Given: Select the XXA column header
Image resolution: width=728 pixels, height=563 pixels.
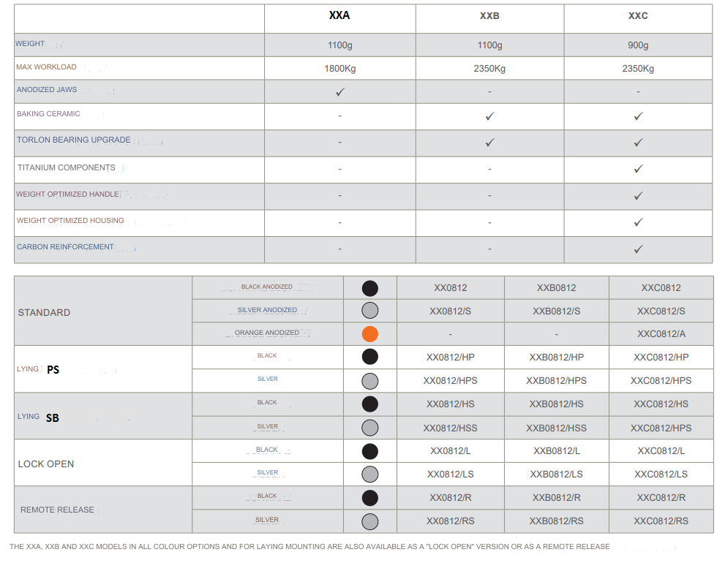Looking at the screenshot, I should (x=339, y=15).
